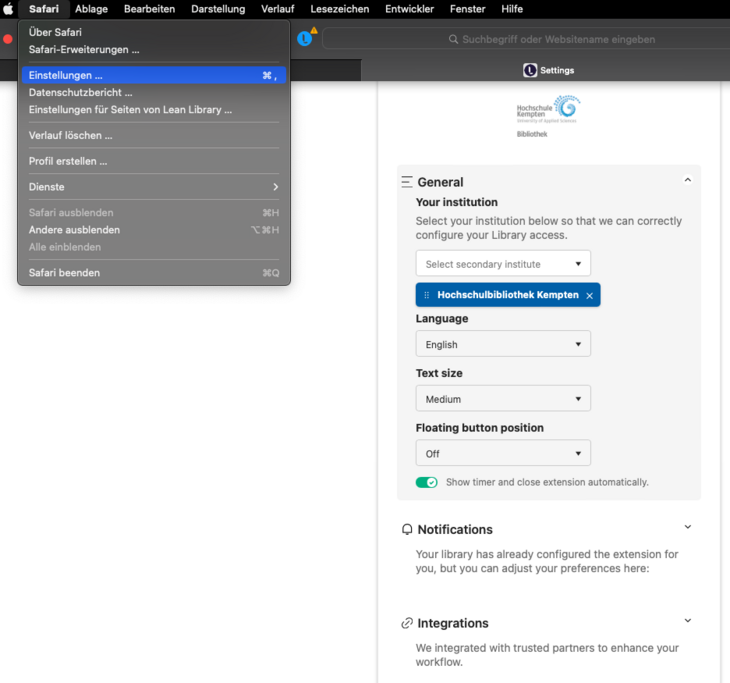Open the Language dropdown set to English

[503, 344]
